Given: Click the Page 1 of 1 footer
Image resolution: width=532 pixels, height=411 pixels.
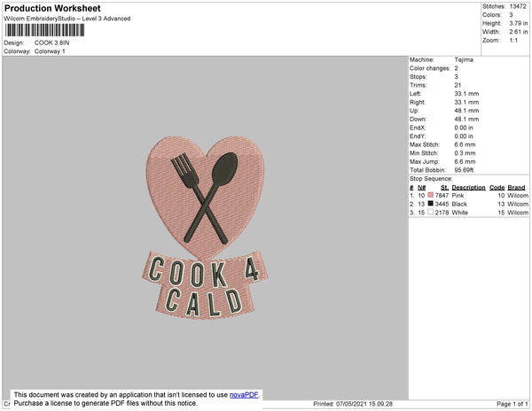Looking at the screenshot, I should pos(512,404).
